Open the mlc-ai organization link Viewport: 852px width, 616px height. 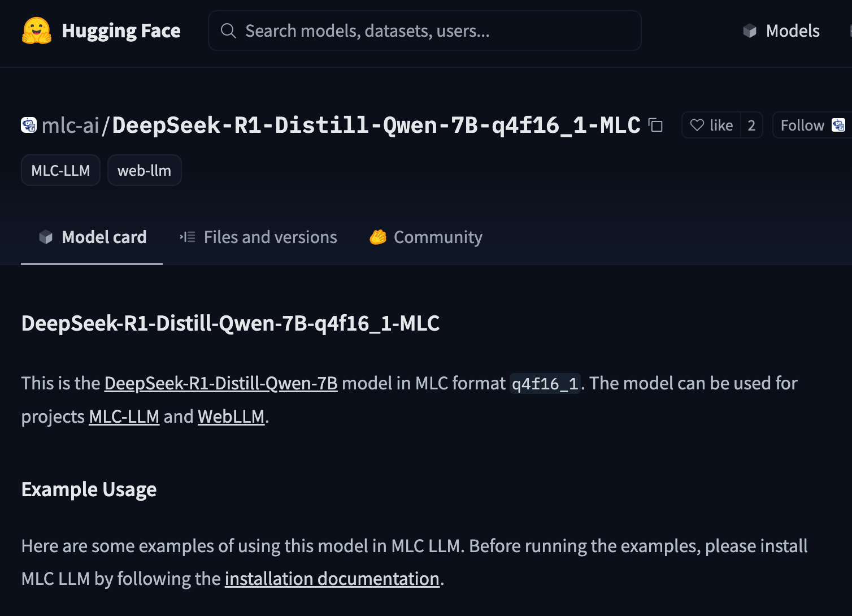(71, 125)
